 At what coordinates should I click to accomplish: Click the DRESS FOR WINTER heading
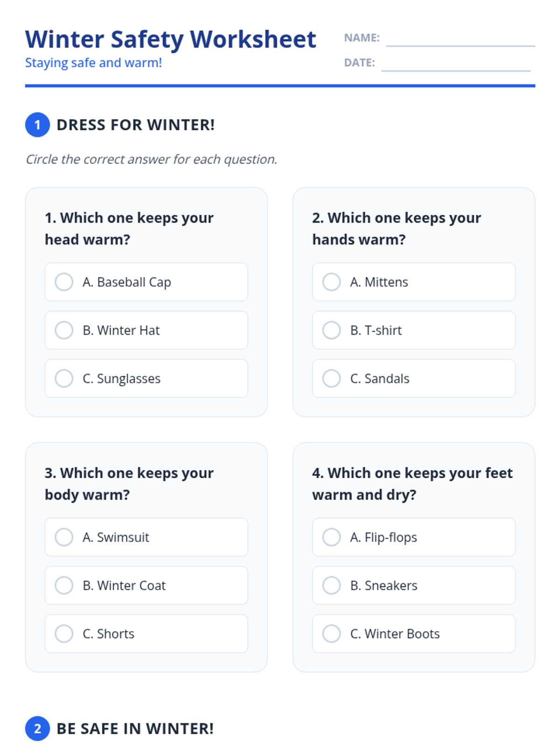(136, 125)
